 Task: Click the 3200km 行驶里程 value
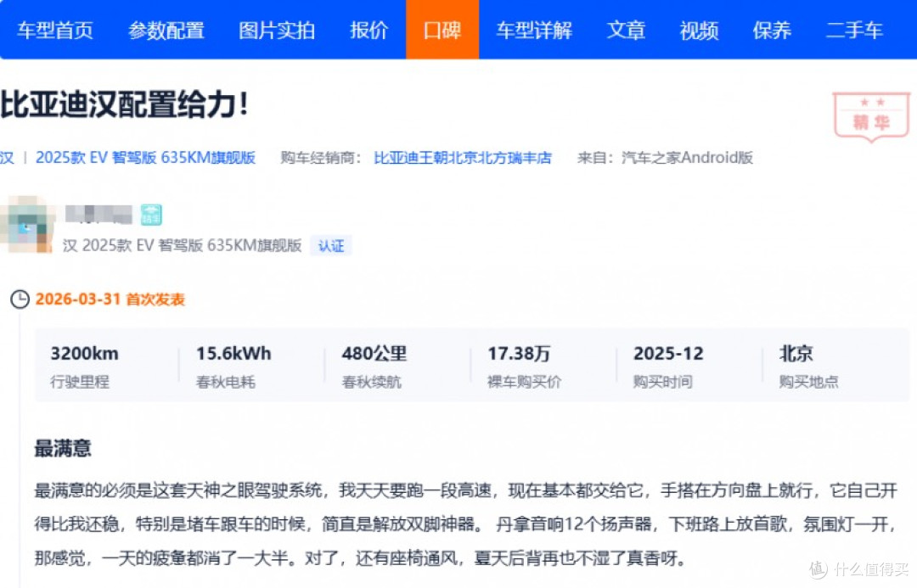[84, 354]
